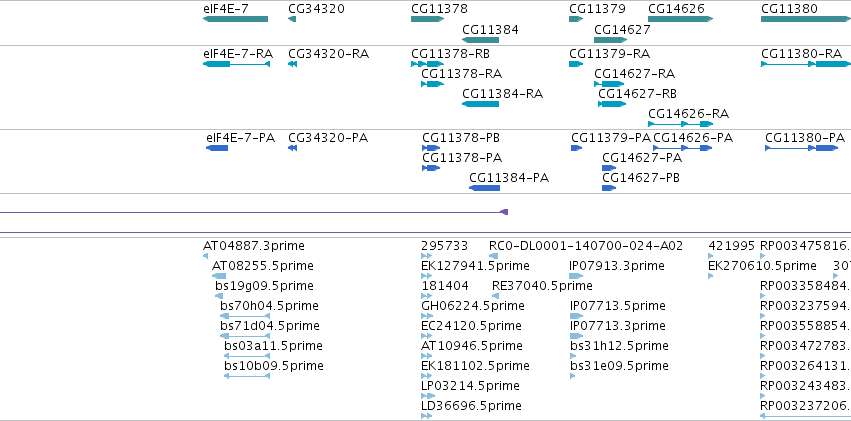Image resolution: width=851 pixels, height=421 pixels.
Task: Select EST bs31e09.5prime
Action: click(x=573, y=376)
